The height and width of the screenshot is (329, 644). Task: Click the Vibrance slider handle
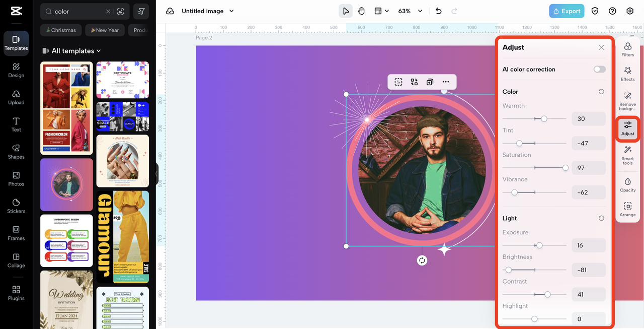point(514,192)
